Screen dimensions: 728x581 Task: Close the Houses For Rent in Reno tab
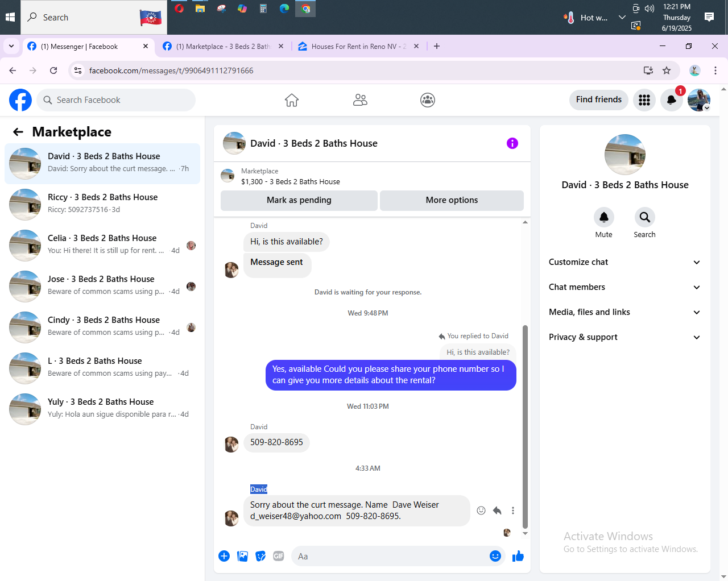pyautogui.click(x=416, y=47)
